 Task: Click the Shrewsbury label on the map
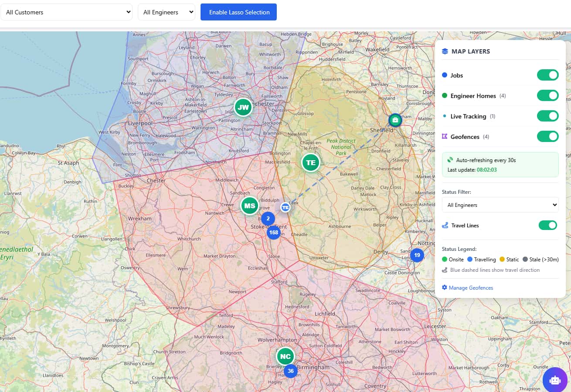coord(177,308)
